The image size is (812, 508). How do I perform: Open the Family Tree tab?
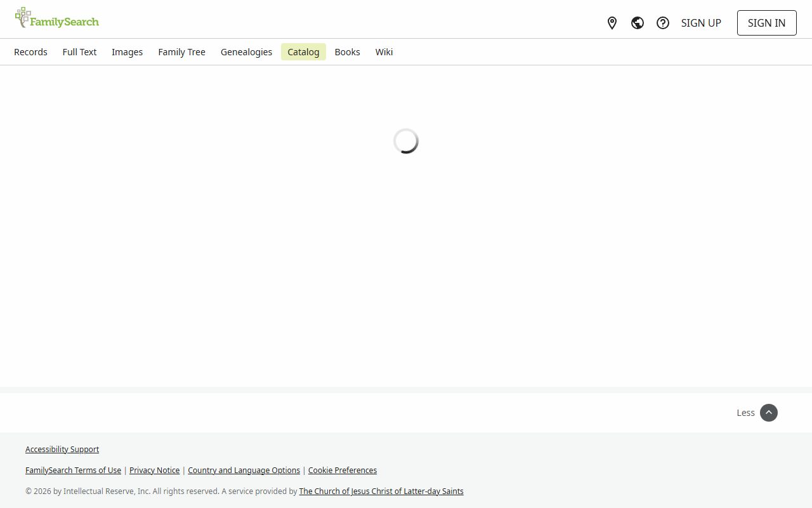click(x=181, y=52)
